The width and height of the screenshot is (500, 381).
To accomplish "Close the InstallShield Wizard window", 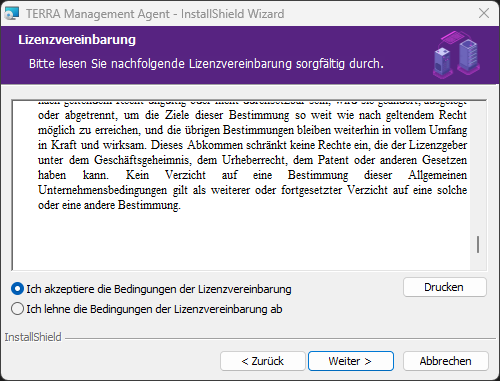I will pyautogui.click(x=484, y=13).
